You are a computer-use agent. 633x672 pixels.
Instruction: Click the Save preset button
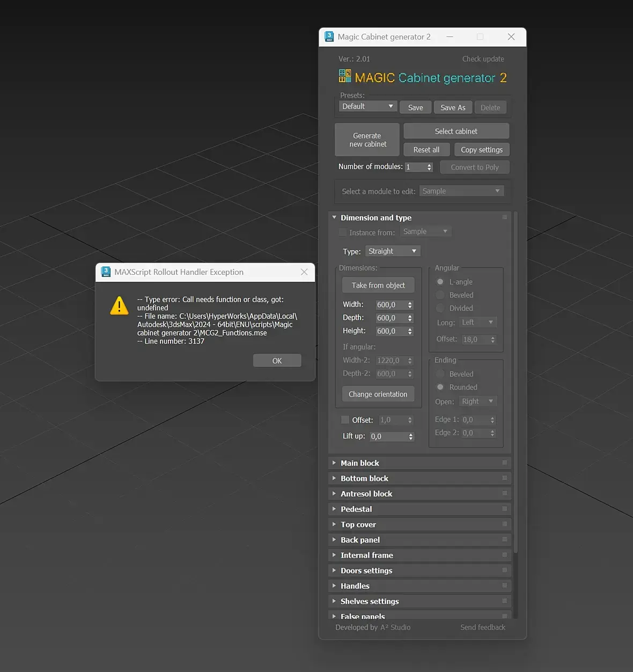tap(415, 107)
